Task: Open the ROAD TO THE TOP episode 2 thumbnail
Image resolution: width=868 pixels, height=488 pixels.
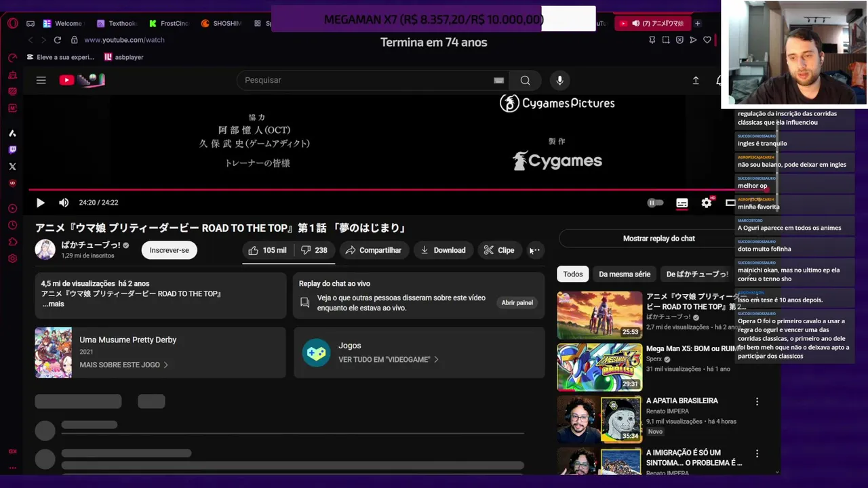Action: [x=599, y=315]
